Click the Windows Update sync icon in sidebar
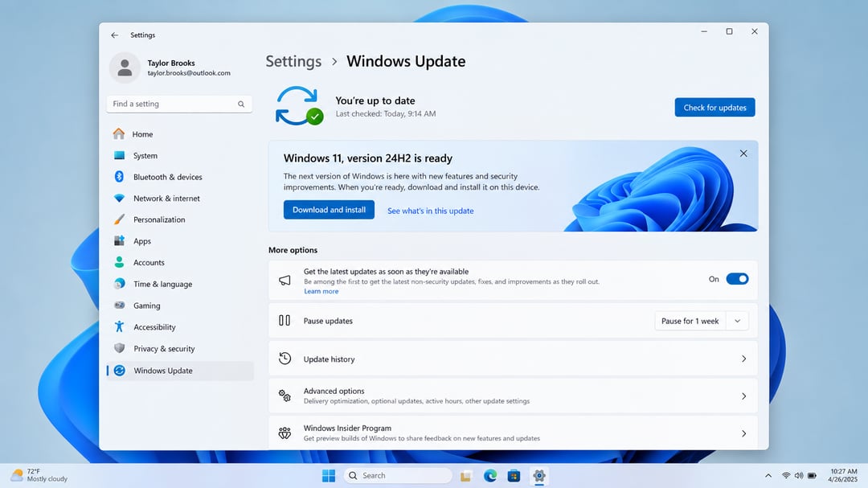This screenshot has height=488, width=868. (119, 371)
